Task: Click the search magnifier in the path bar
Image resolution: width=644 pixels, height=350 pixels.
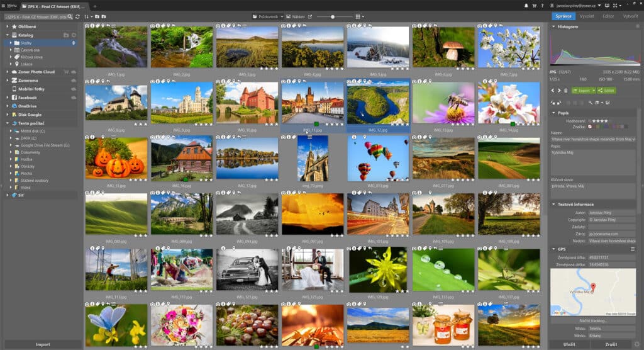Action: [x=70, y=17]
